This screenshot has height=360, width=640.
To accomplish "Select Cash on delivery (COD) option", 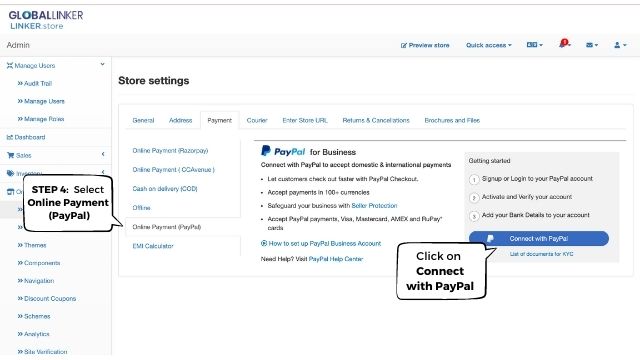I will pyautogui.click(x=165, y=189).
